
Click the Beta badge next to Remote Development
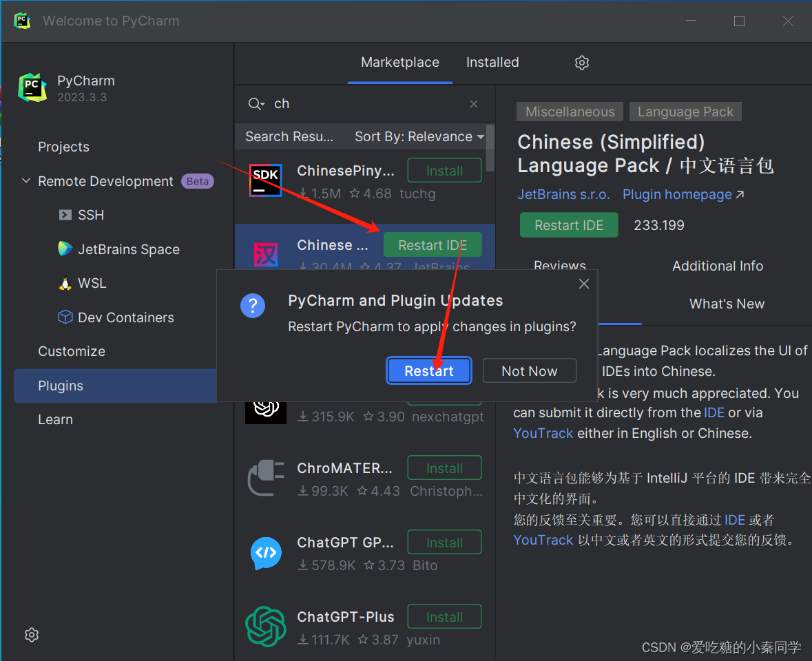(x=197, y=181)
